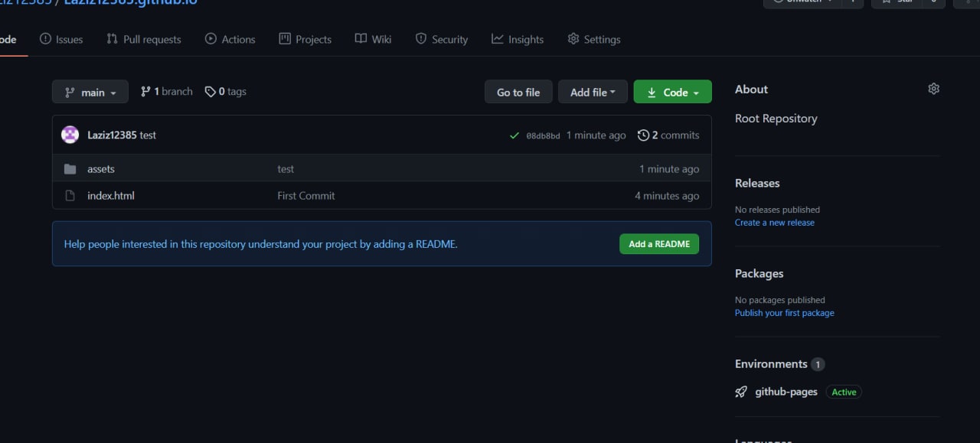Viewport: 980px width, 443px height.
Task: Click the Issues circle icon
Action: [45, 38]
